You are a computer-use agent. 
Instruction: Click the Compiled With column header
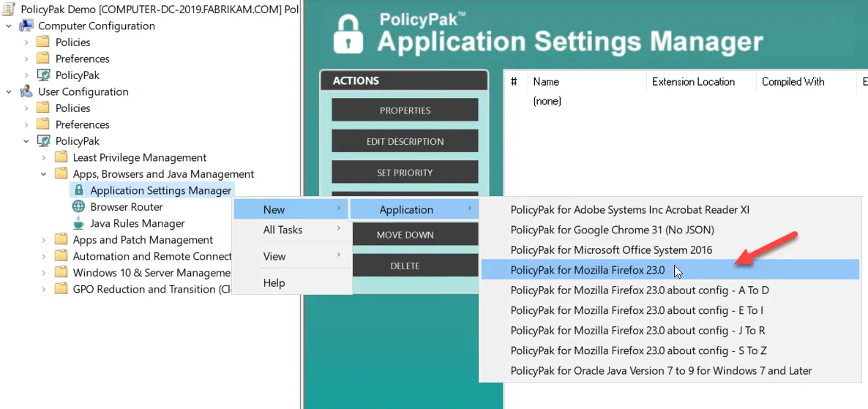806,81
